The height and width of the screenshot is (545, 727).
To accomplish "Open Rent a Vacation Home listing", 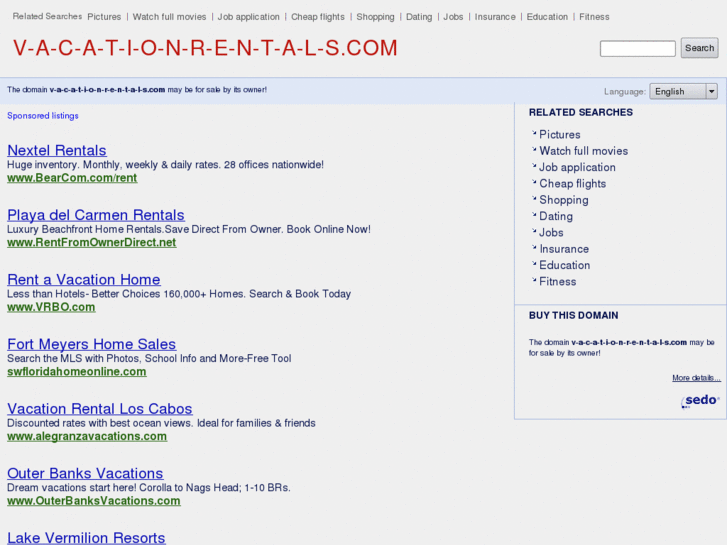I will click(x=83, y=279).
